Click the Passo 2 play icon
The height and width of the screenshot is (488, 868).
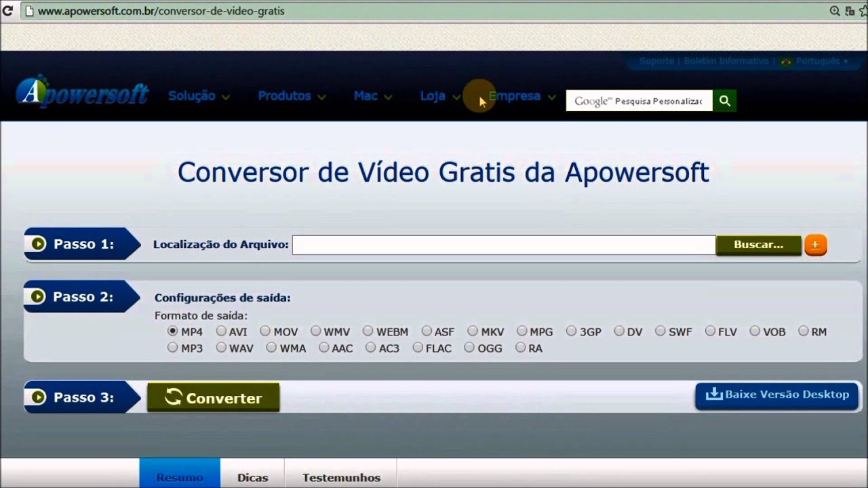point(38,297)
